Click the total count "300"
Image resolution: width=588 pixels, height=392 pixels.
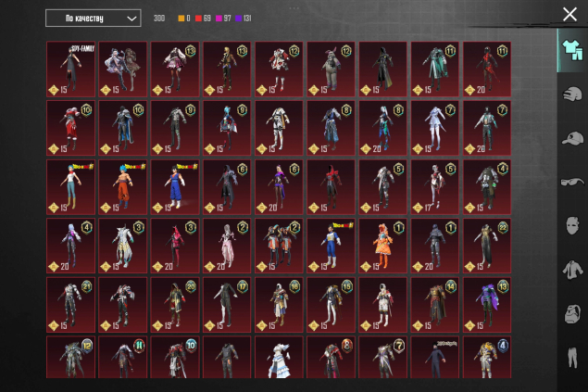(159, 19)
